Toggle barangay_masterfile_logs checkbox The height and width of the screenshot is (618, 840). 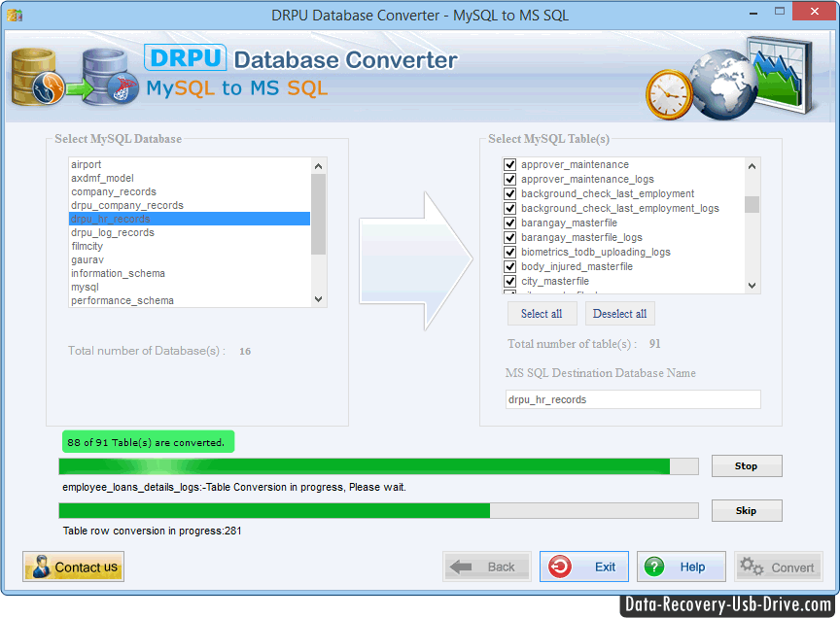510,237
